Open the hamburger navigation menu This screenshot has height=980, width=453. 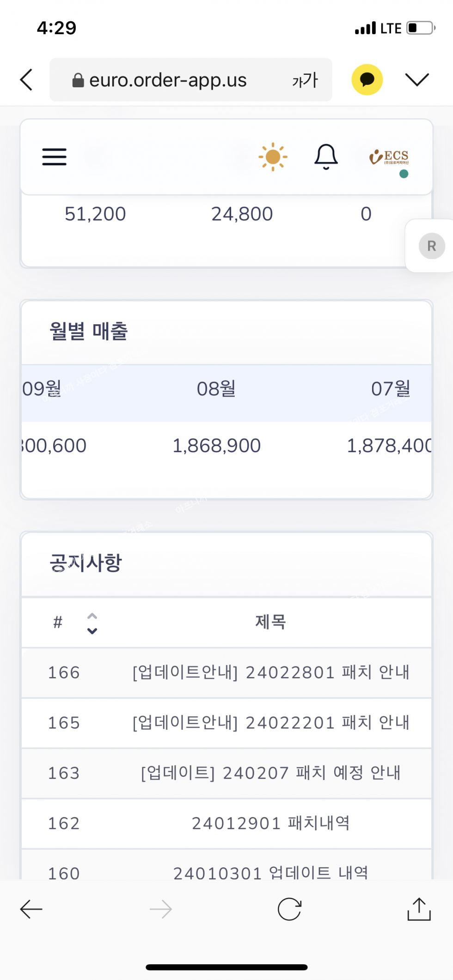coord(55,157)
